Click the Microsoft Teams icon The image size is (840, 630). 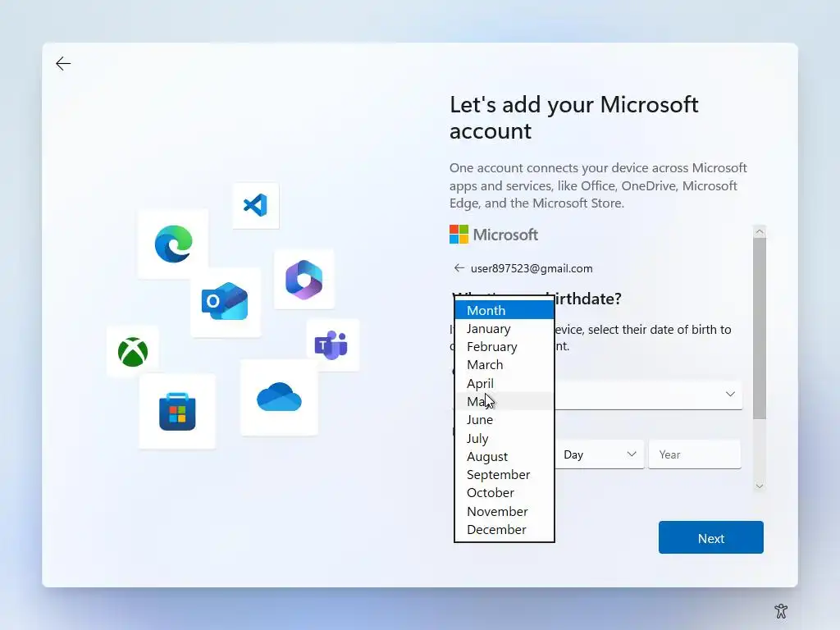click(x=332, y=345)
